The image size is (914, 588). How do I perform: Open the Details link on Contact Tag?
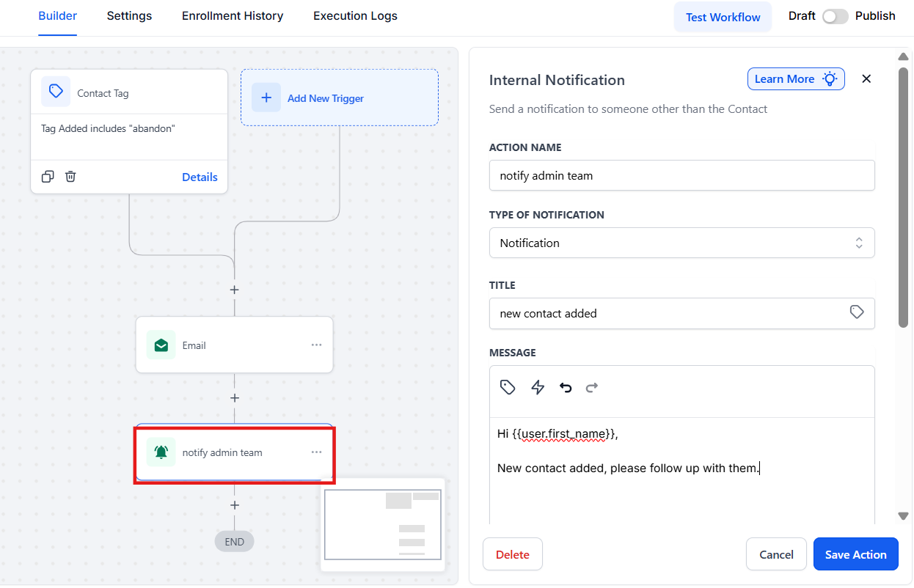200,177
